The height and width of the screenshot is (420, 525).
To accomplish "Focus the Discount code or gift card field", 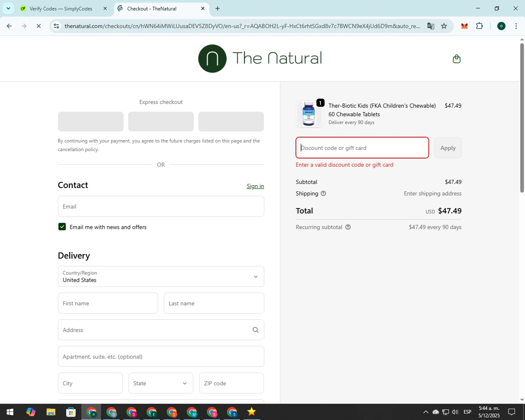I will pos(362,148).
